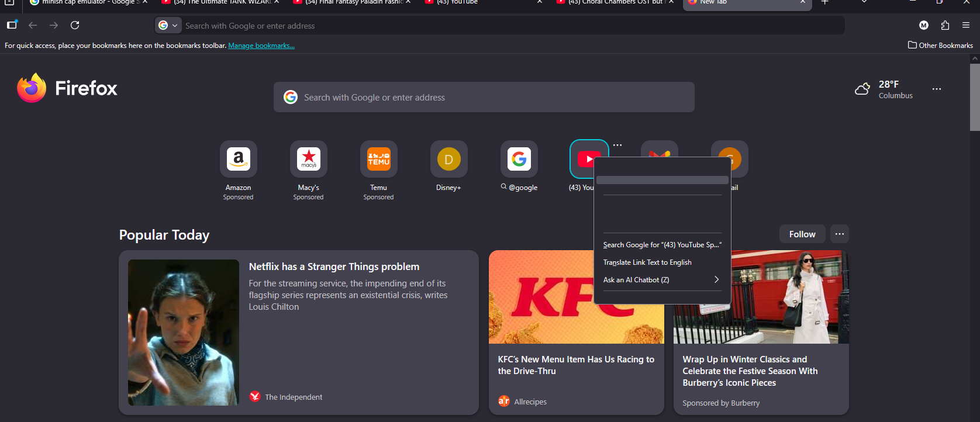This screenshot has width=980, height=422.
Task: Open a new tab with the plus button
Action: (x=824, y=2)
